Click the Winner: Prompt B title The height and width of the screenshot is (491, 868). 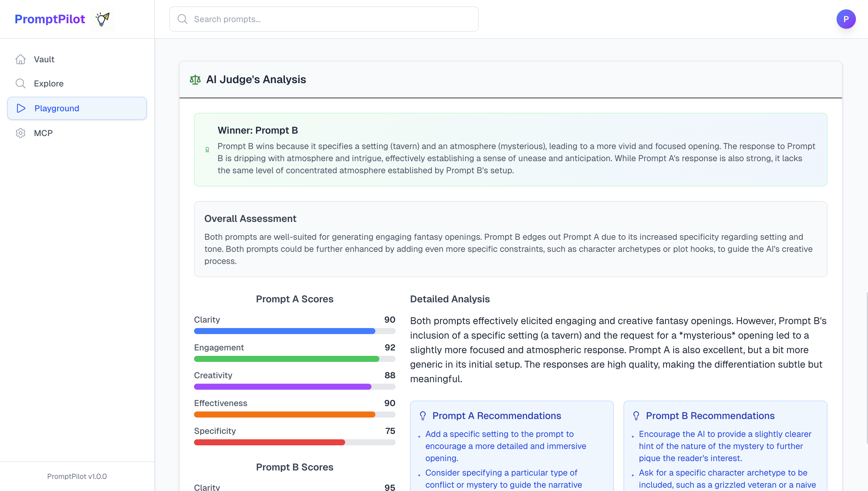coord(257,131)
